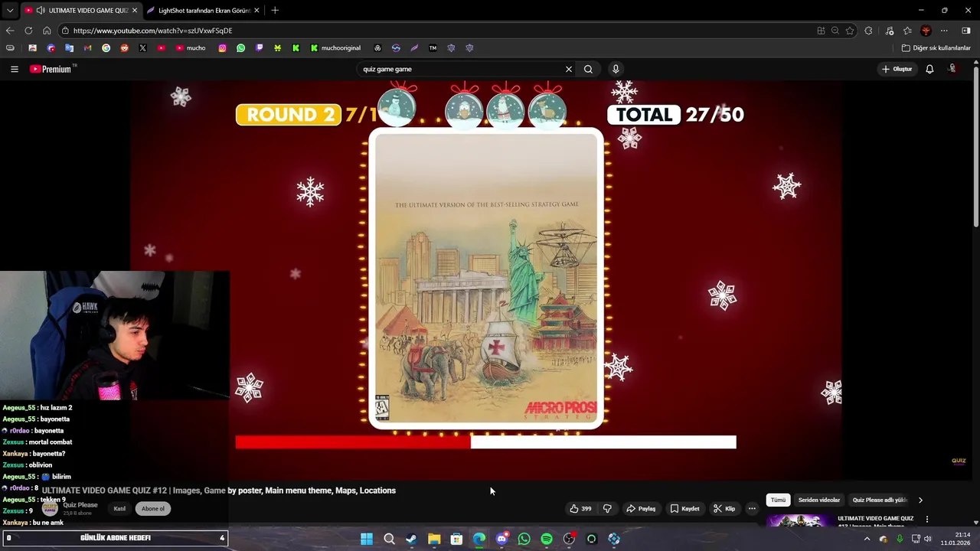Open mucho YouTube bookmark
Viewport: 980px width, 551px height.
pos(191,47)
